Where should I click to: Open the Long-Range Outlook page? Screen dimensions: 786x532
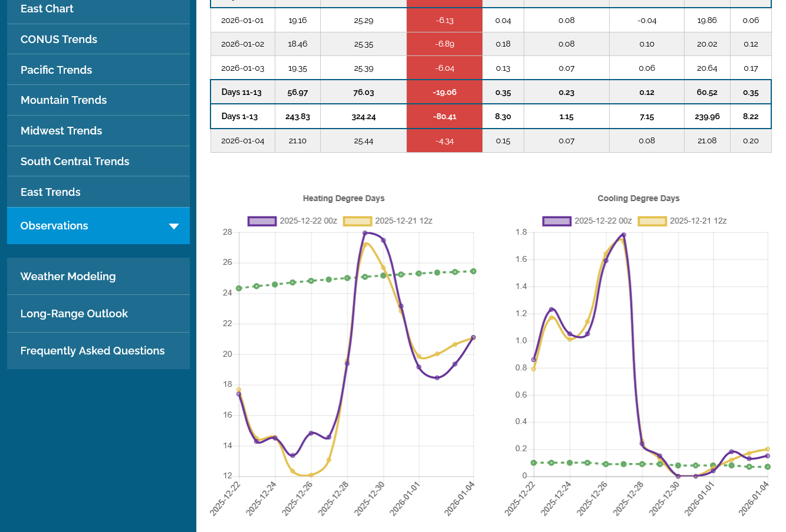(74, 314)
